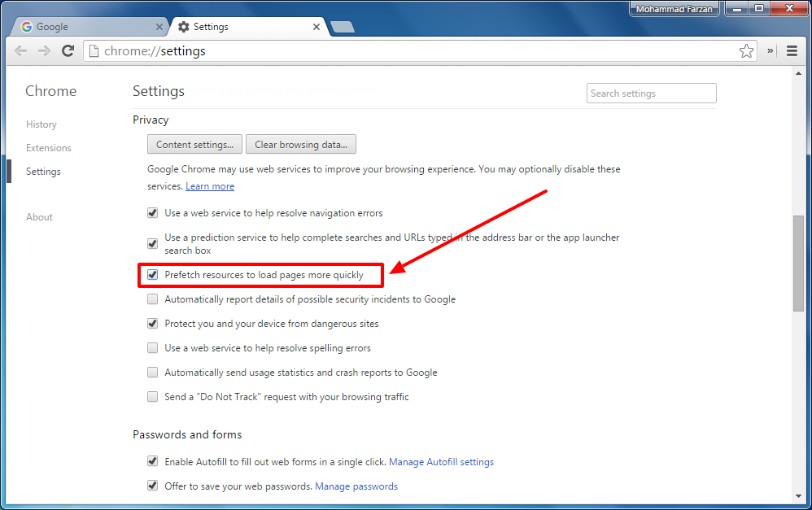The height and width of the screenshot is (510, 812).
Task: Click the scrollbar down arrow
Action: click(x=798, y=496)
